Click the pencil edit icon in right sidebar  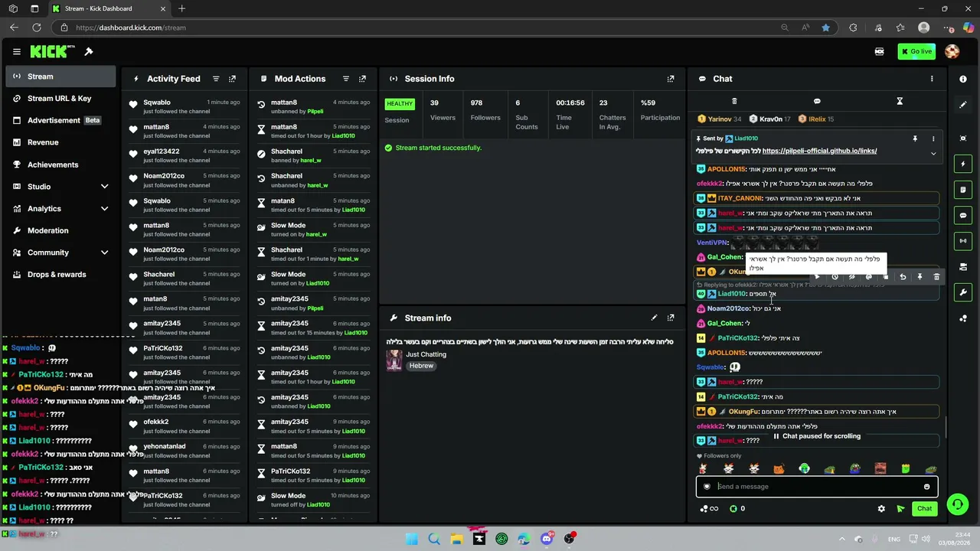pos(963,105)
